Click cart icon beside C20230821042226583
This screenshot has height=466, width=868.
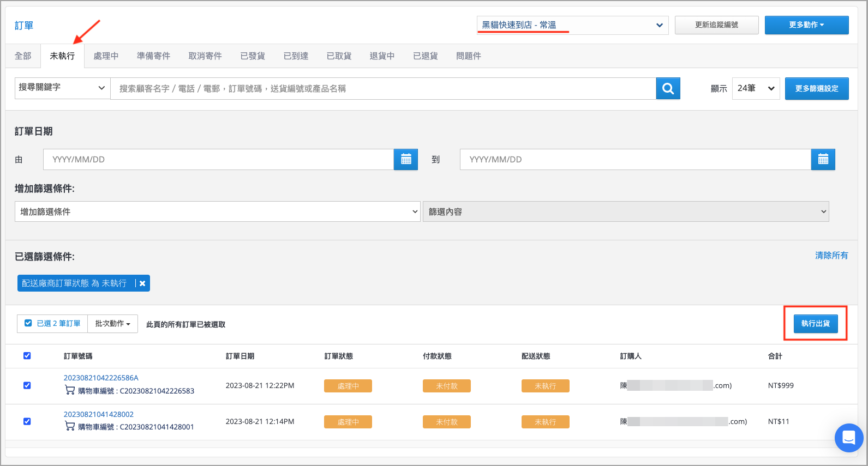pos(70,390)
